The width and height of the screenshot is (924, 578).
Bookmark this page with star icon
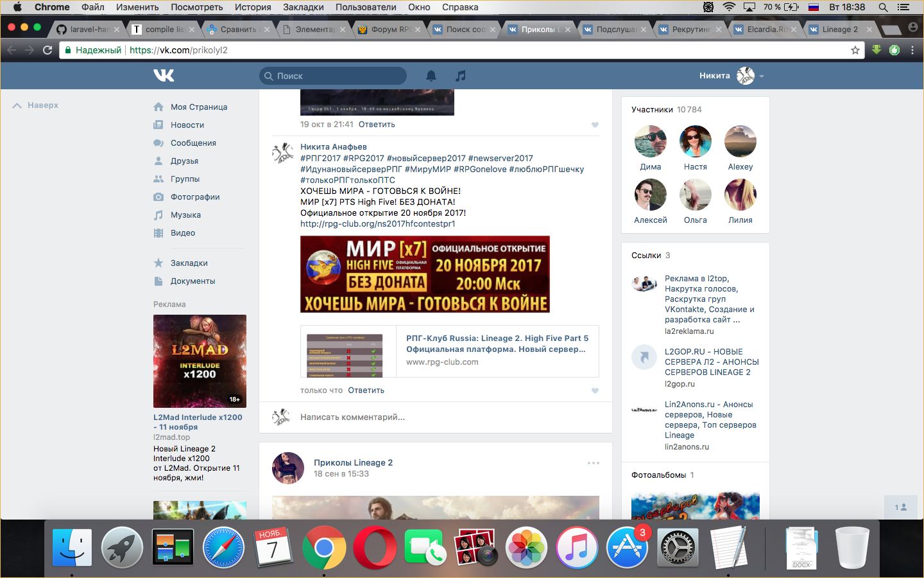(x=855, y=50)
